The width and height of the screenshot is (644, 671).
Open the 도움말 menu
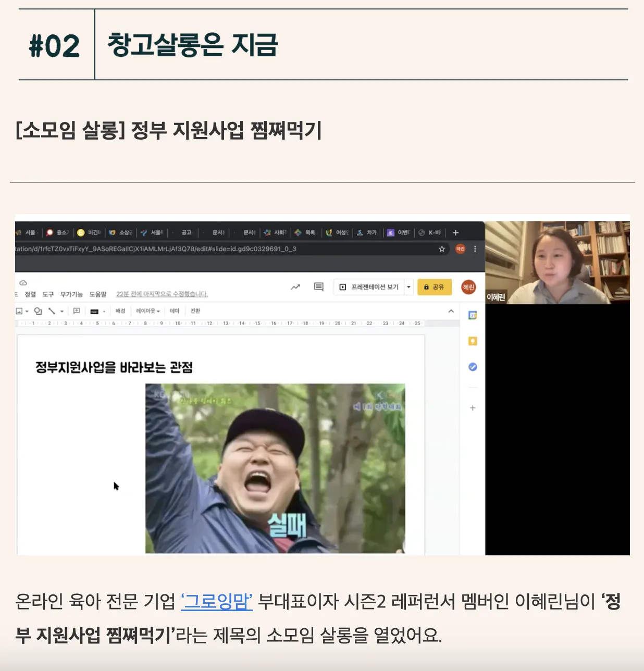coord(98,294)
